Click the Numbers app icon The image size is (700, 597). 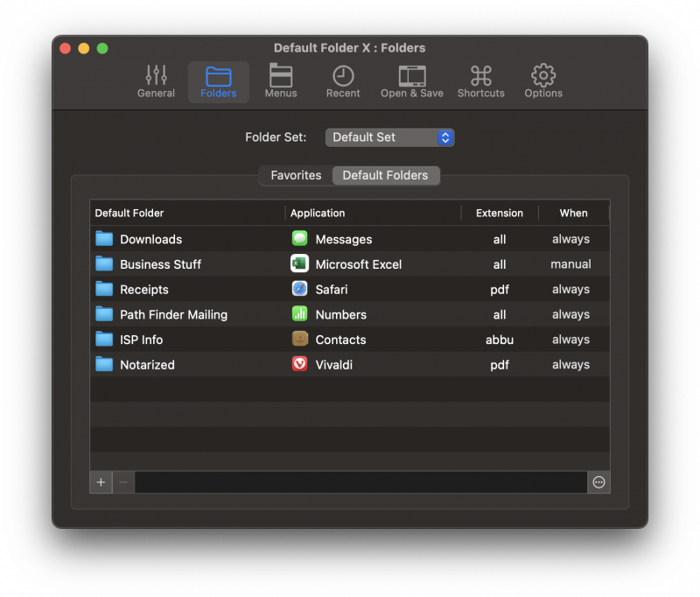coord(299,314)
